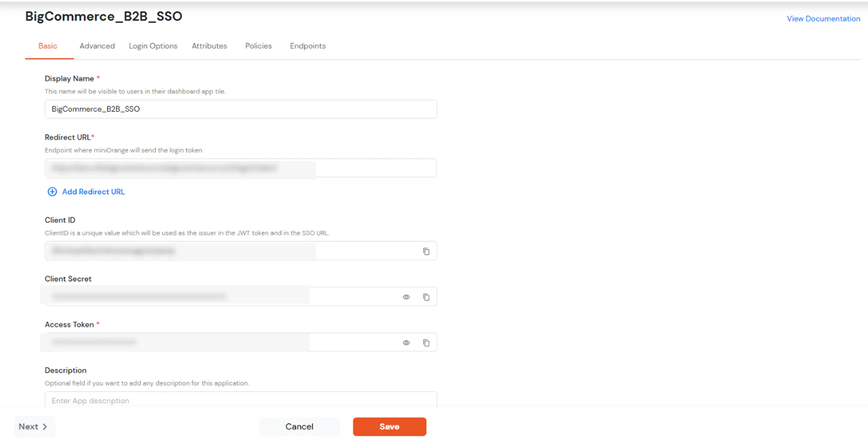Click into the Redirect URL field
868x443 pixels.
[241, 168]
